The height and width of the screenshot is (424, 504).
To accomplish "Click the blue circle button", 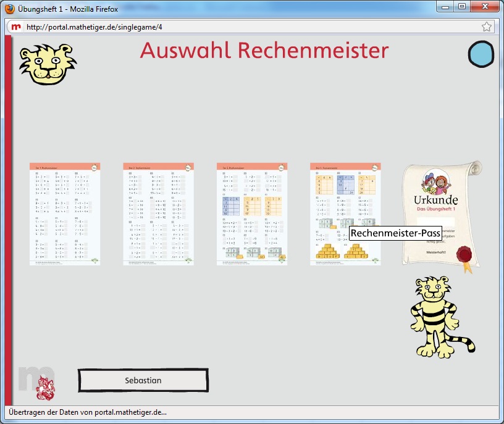I will point(481,54).
